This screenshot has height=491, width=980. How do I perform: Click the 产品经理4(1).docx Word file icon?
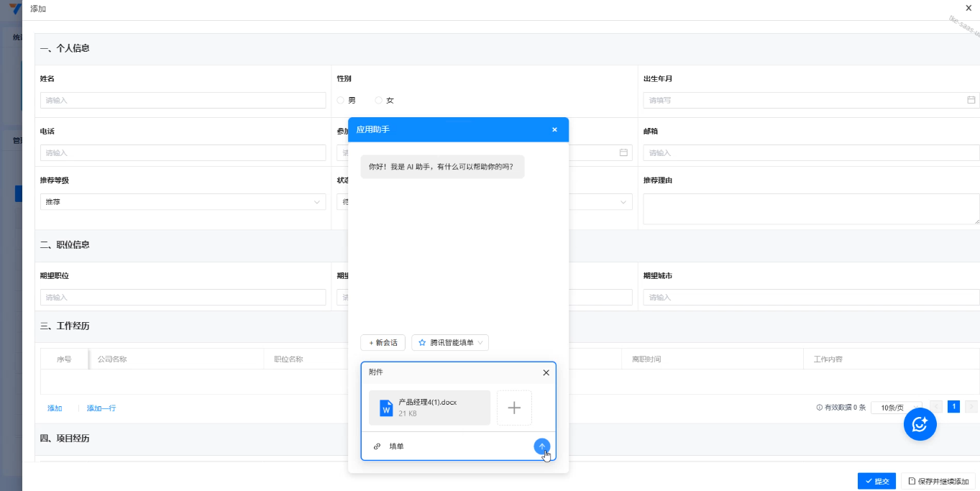click(386, 408)
